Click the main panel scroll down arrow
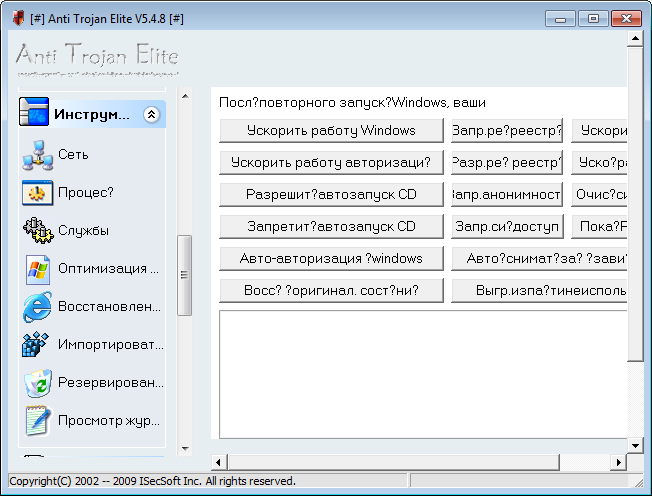 click(635, 446)
